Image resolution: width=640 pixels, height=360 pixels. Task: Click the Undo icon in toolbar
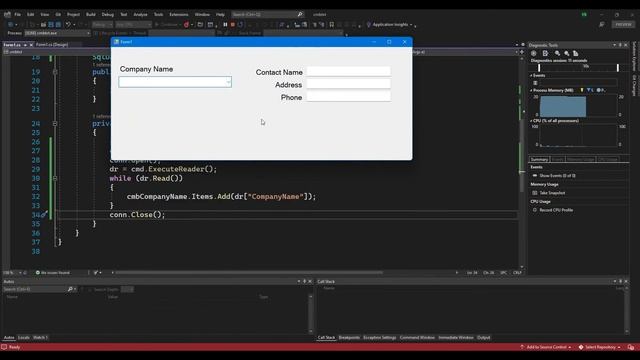coord(68,24)
